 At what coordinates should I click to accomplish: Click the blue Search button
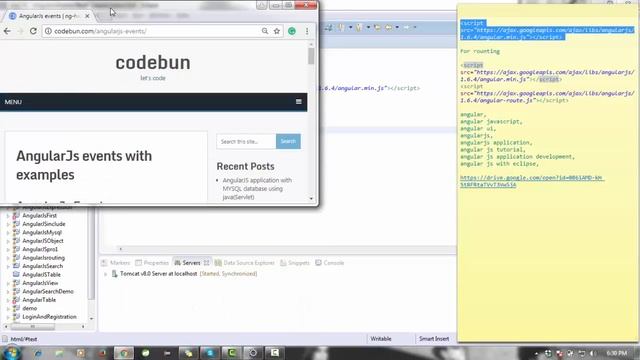(x=288, y=141)
